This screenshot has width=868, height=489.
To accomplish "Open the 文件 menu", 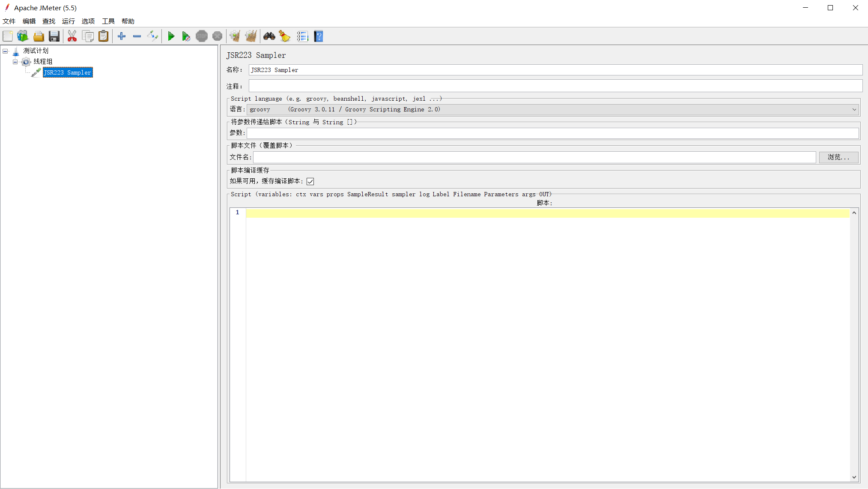I will (9, 21).
